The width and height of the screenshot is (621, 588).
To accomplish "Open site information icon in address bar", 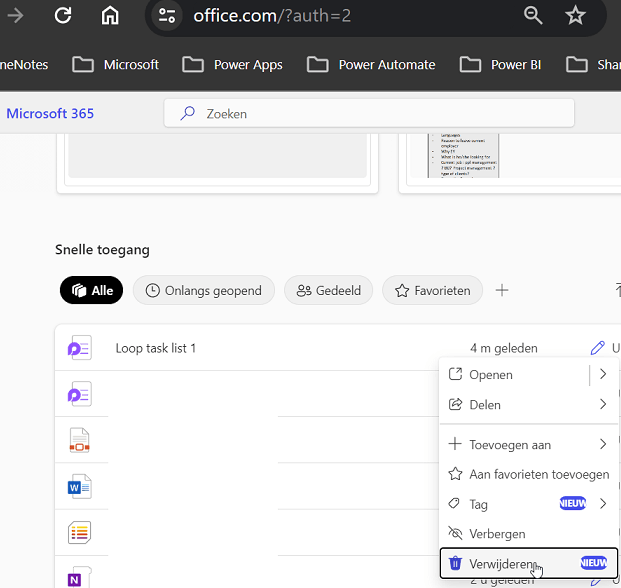I will 167,16.
